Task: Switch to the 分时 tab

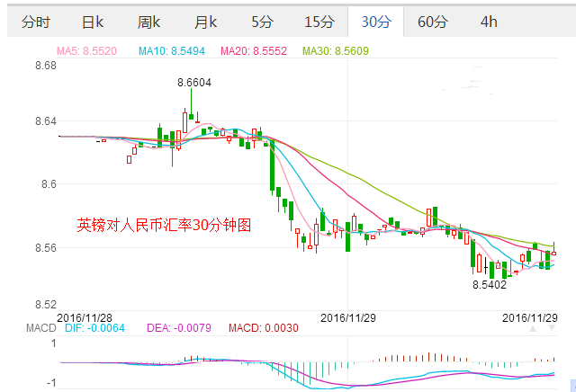Action: (x=37, y=22)
